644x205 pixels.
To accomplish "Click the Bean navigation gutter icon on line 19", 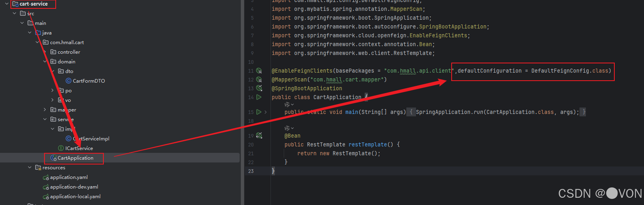I will pos(259,136).
